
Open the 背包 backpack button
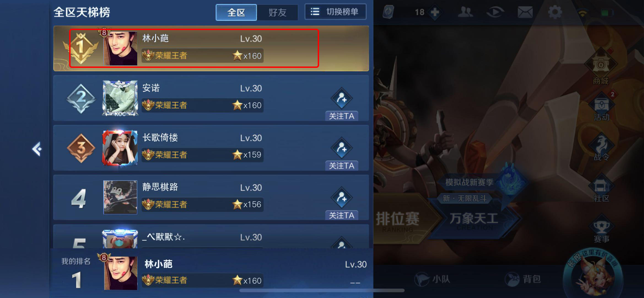[x=523, y=279]
